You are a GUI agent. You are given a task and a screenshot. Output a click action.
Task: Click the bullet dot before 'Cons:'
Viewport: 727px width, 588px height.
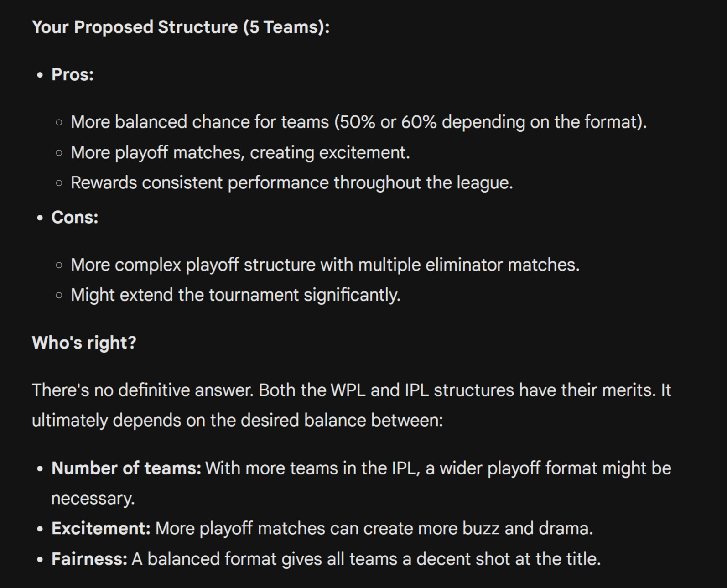[x=40, y=218]
